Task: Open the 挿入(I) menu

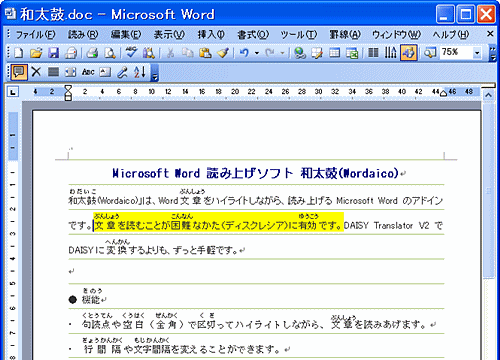Action: pos(211,34)
